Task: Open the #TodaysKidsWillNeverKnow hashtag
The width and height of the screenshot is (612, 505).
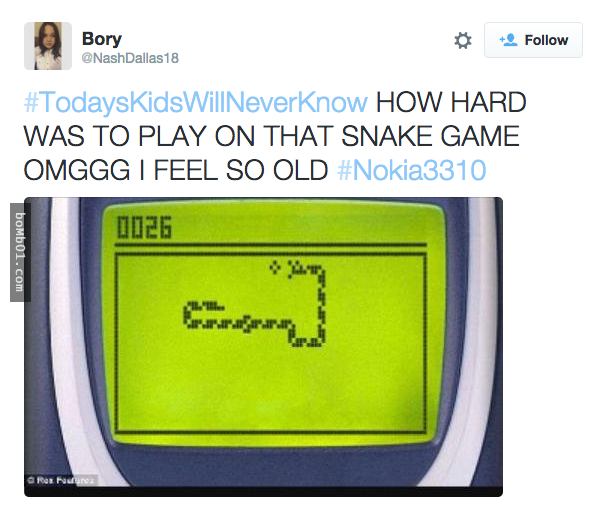Action: [196, 102]
